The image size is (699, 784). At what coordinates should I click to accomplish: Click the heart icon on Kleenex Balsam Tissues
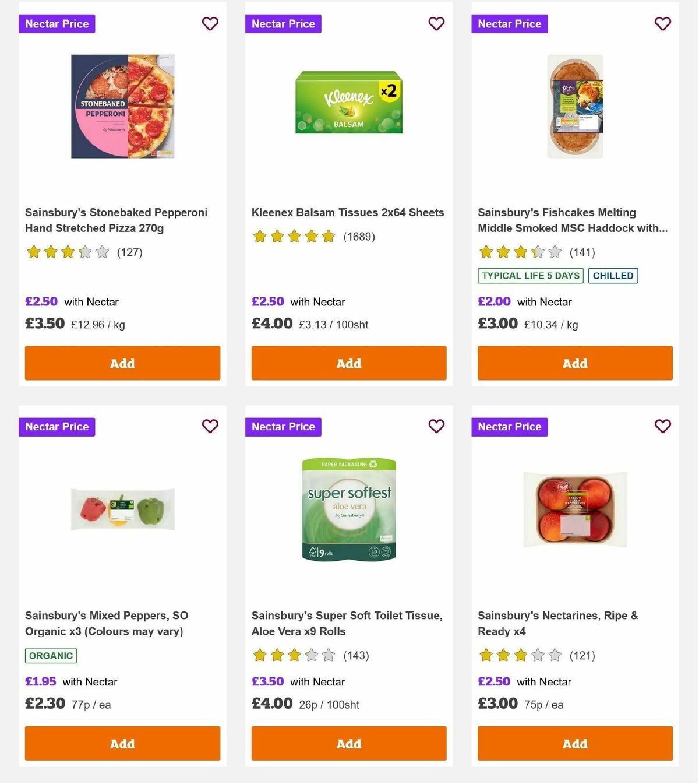(x=436, y=24)
